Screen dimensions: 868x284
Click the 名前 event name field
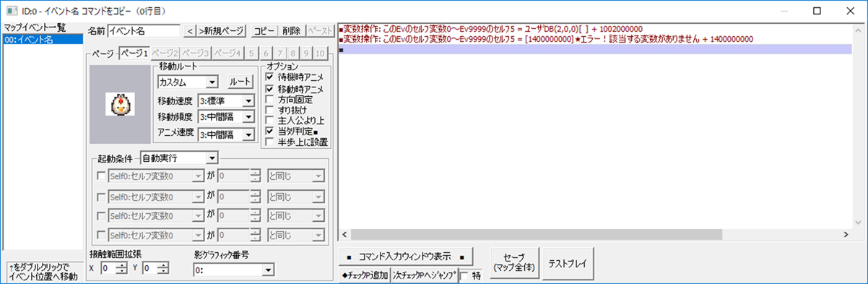(144, 31)
